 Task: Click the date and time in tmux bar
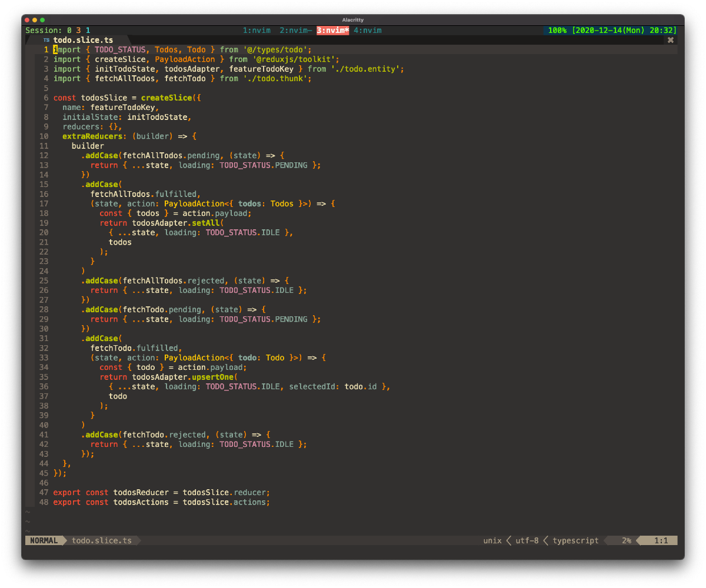pos(624,31)
